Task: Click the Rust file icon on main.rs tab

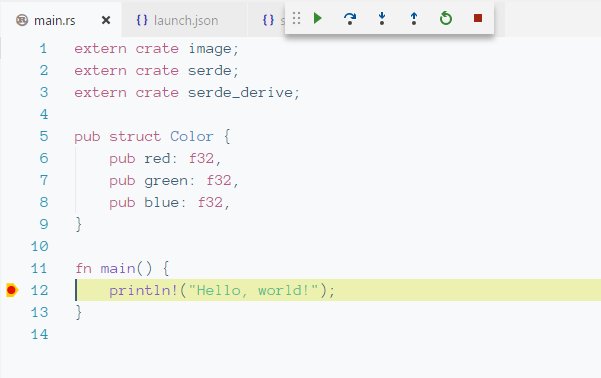Action: click(x=22, y=20)
